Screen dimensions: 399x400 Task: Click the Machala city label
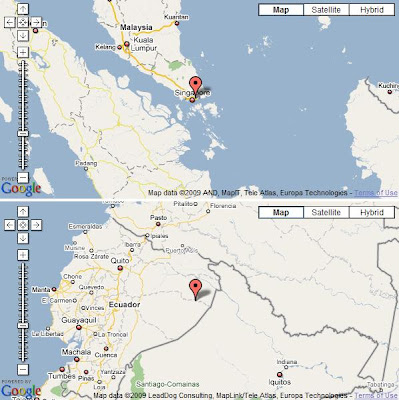[x=76, y=352]
